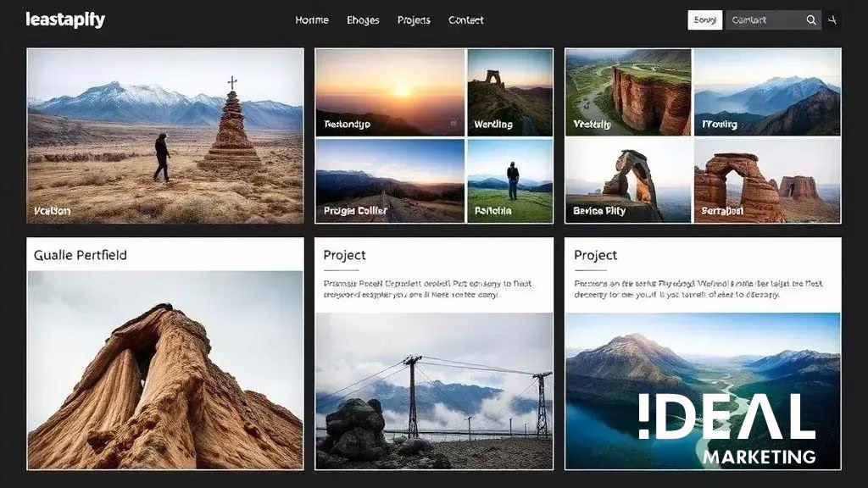Open the hiker and stone cairn photo

[x=165, y=136]
